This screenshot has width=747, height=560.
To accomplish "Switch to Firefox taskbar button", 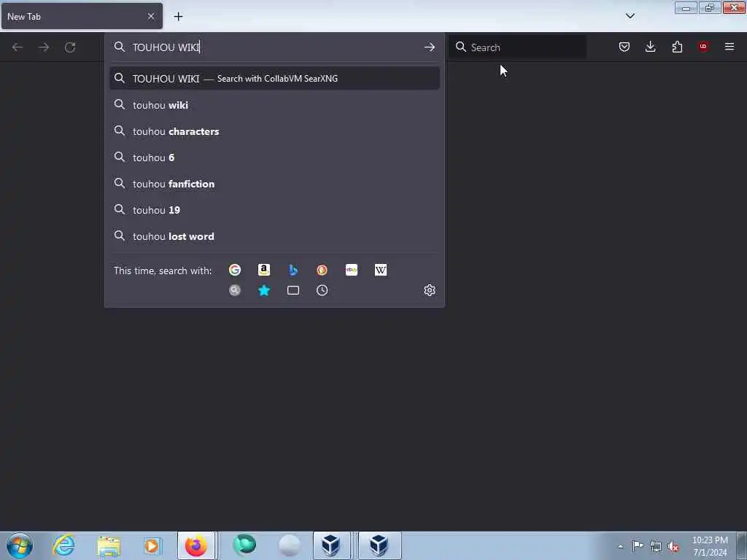I will click(196, 545).
